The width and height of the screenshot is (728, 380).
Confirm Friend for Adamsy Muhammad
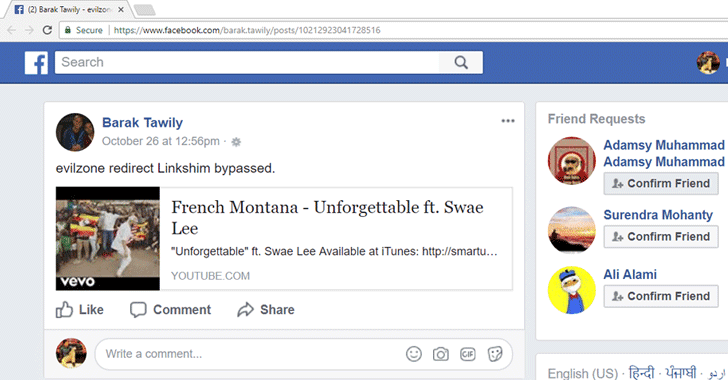pos(661,183)
